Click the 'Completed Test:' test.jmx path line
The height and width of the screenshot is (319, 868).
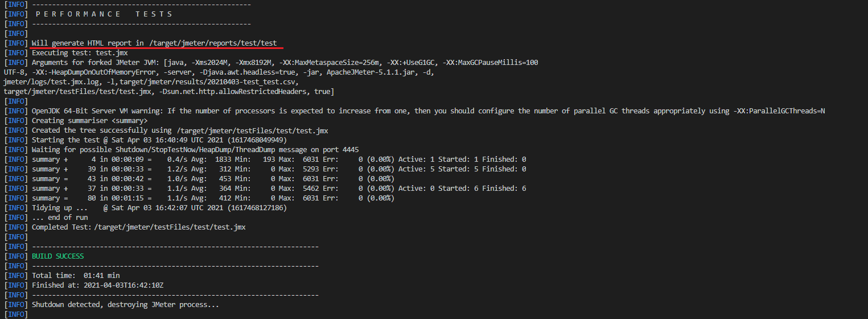[138, 227]
